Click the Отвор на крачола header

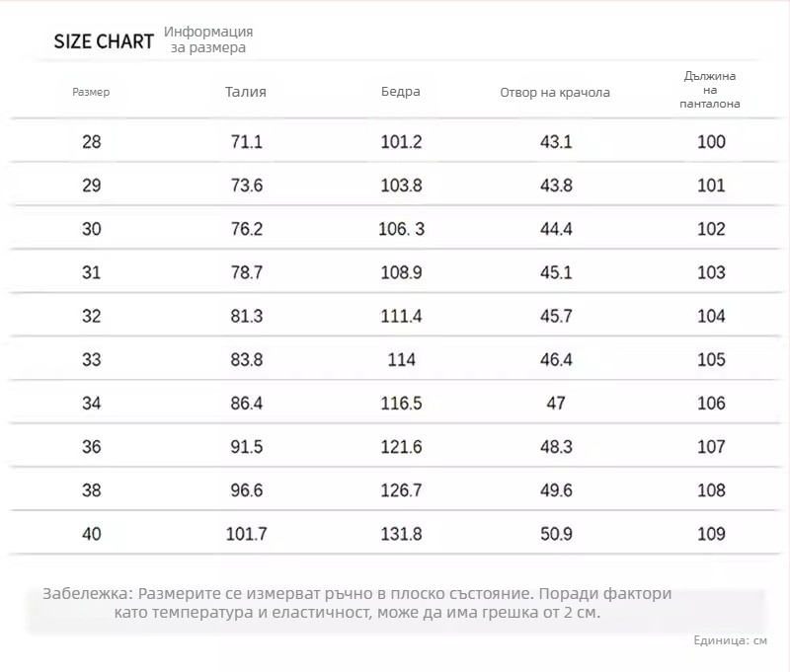coord(555,93)
